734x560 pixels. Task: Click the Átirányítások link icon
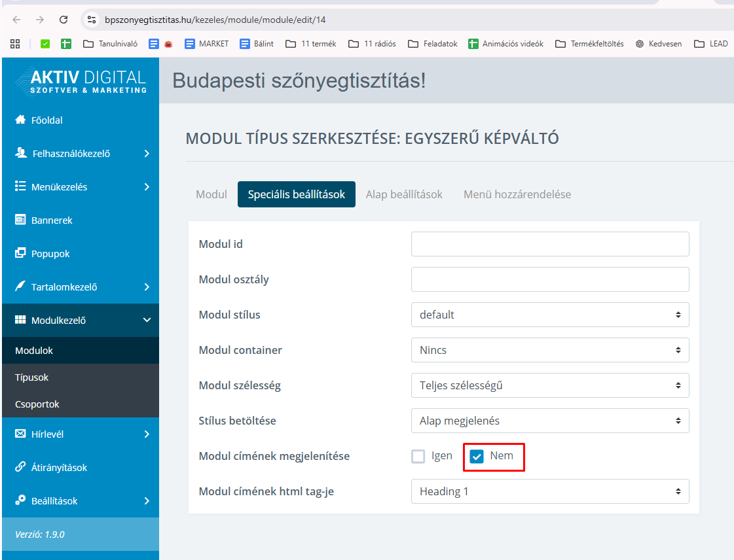(20, 466)
